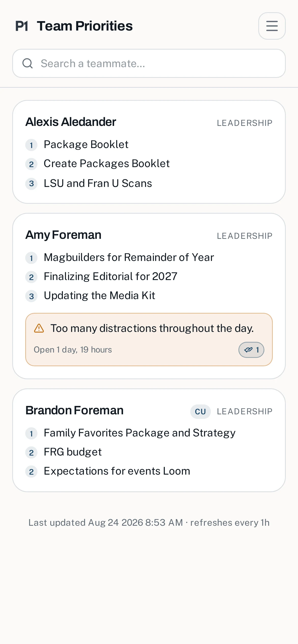Click the handshake support badge

point(251,350)
